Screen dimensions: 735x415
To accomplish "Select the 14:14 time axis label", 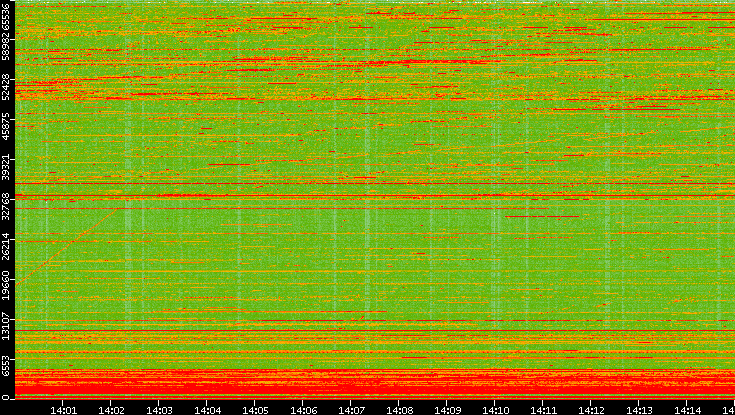I will coord(687,410).
